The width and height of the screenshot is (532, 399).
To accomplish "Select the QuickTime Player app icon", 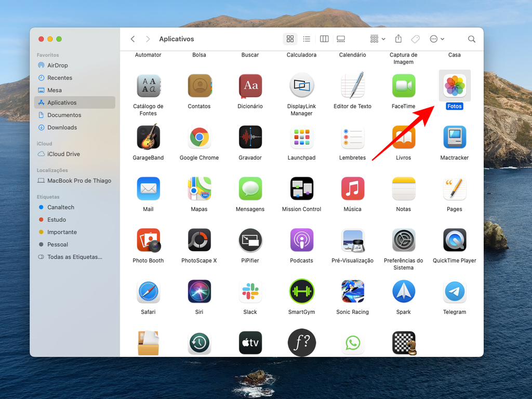I will pos(454,240).
